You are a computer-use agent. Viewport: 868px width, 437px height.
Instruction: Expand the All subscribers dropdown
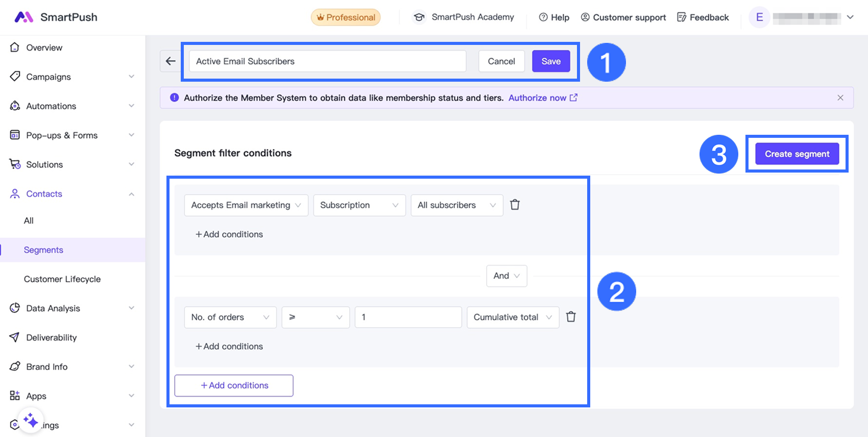456,205
